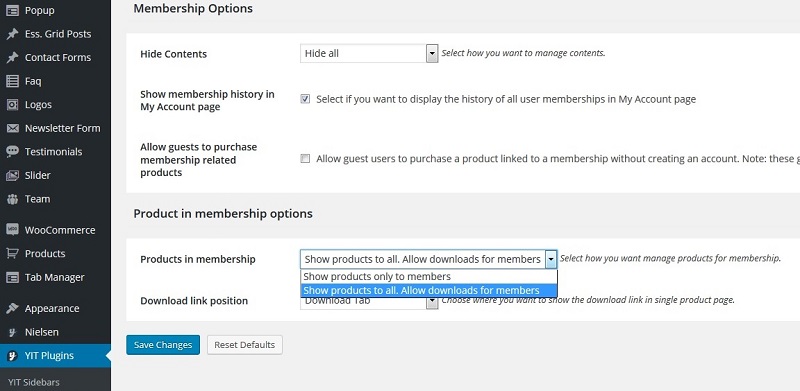Viewport: 800px width, 391px height.
Task: Open the Hide Contents dropdown
Action: (369, 53)
